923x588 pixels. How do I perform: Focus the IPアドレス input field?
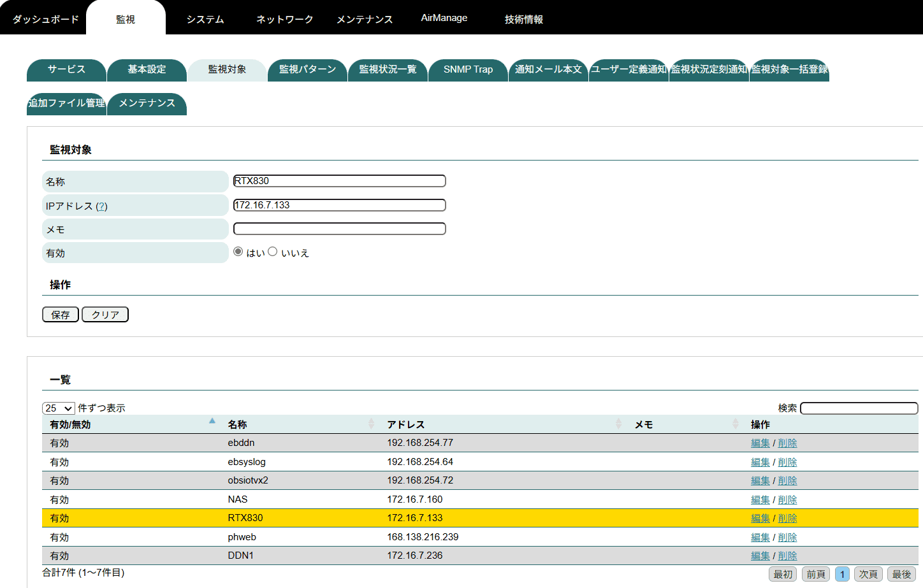click(x=340, y=205)
